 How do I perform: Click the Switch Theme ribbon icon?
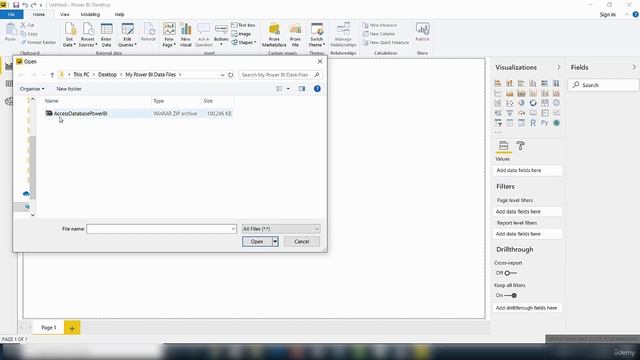317,34
